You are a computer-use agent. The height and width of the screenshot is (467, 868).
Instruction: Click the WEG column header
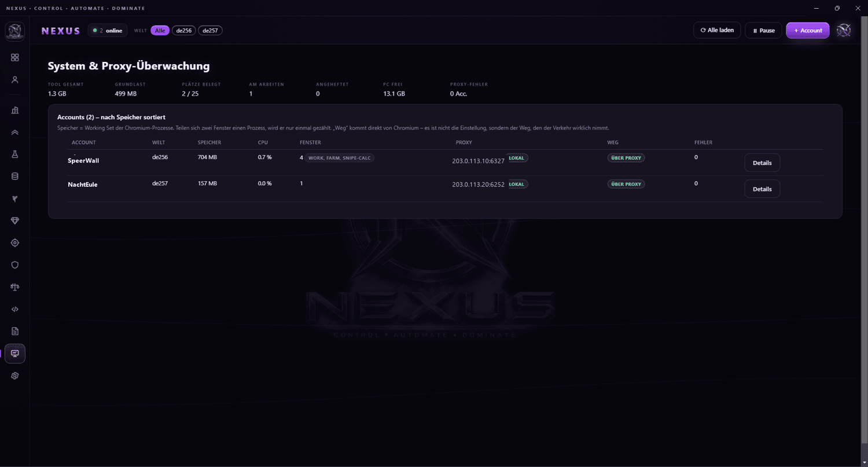(613, 142)
